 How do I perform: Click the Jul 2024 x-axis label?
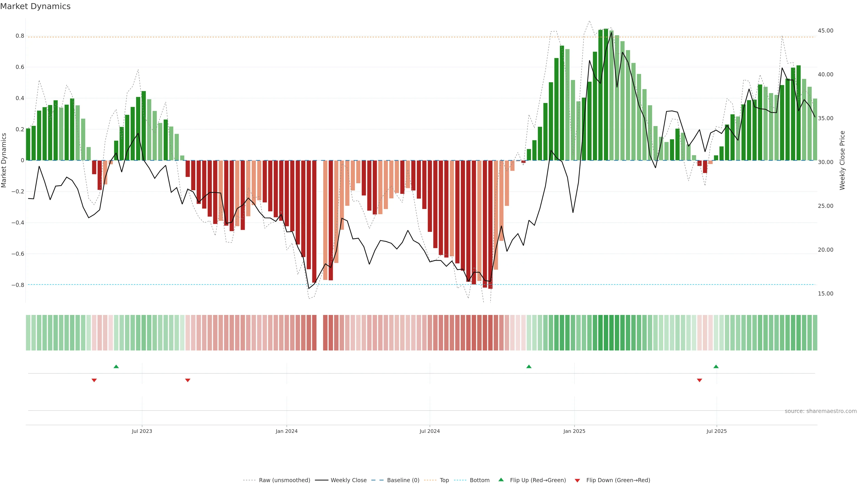tap(430, 432)
